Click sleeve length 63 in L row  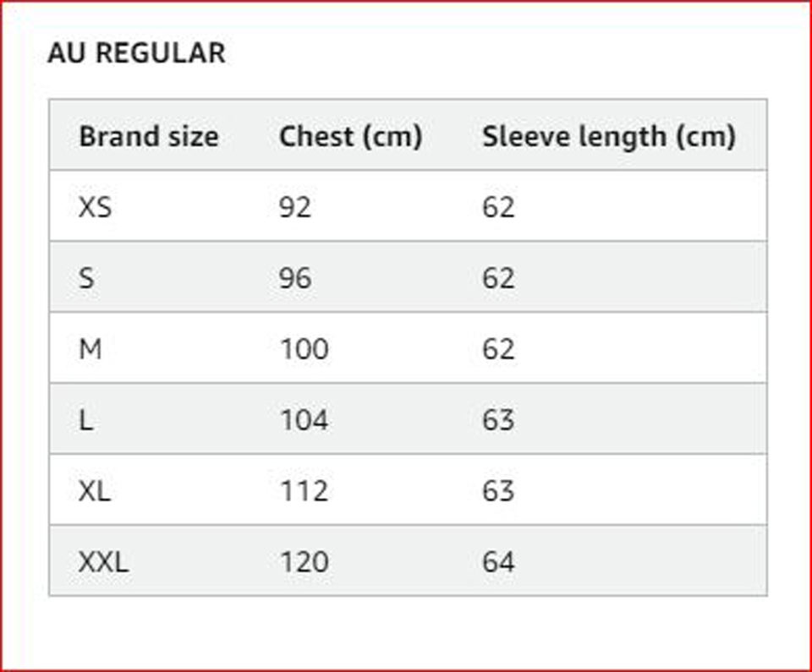coord(499,420)
